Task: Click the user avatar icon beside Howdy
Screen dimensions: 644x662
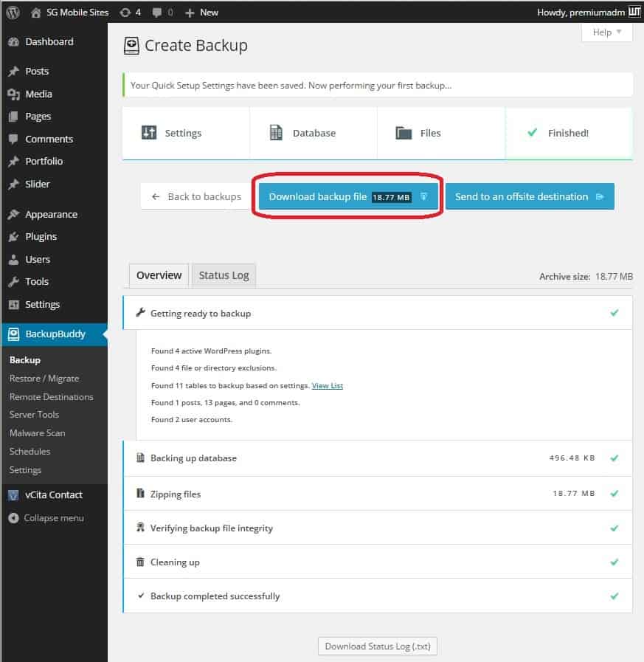Action: point(634,12)
